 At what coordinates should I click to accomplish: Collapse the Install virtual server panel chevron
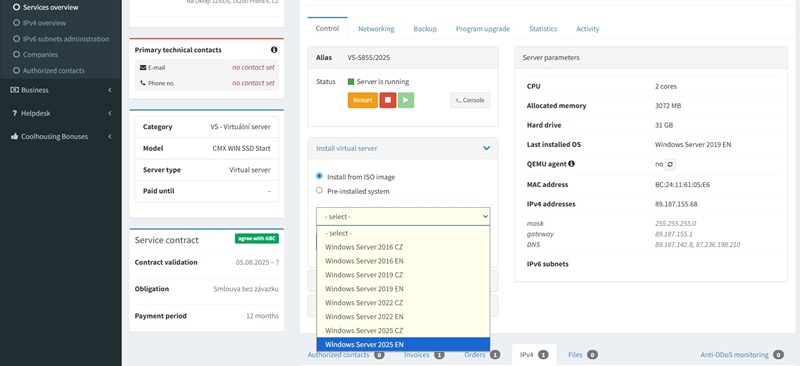pyautogui.click(x=486, y=148)
